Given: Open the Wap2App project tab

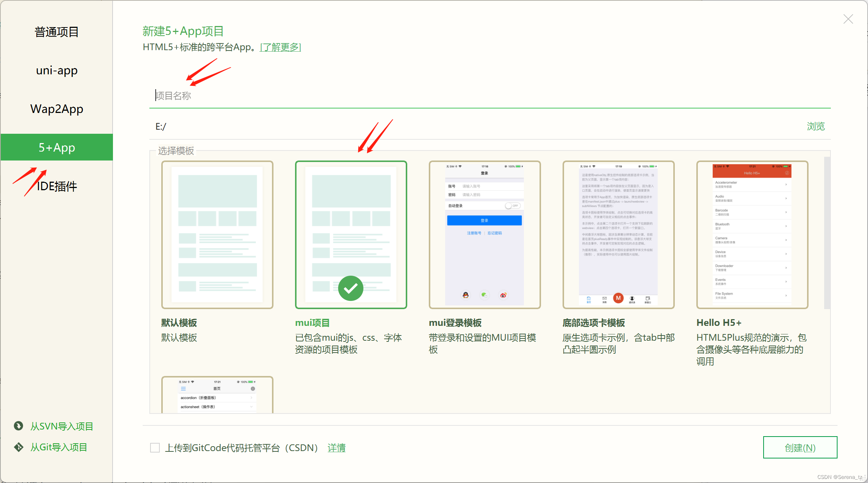Looking at the screenshot, I should [x=56, y=109].
